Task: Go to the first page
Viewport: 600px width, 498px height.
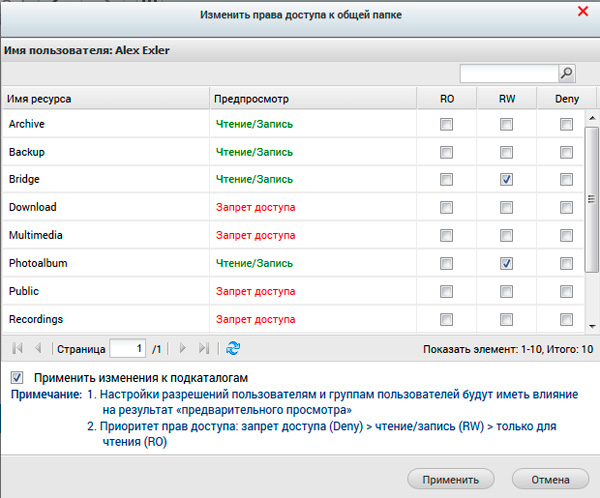Action: pyautogui.click(x=17, y=349)
